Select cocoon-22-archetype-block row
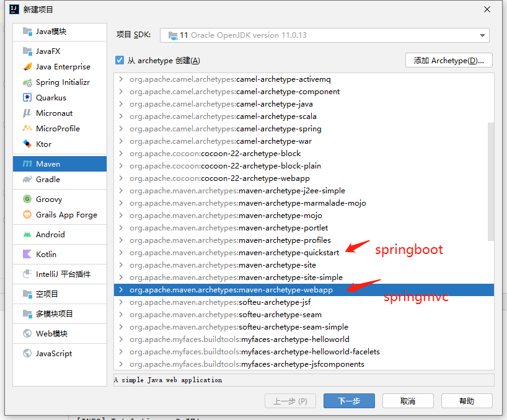507x420 pixels. pyautogui.click(x=304, y=154)
